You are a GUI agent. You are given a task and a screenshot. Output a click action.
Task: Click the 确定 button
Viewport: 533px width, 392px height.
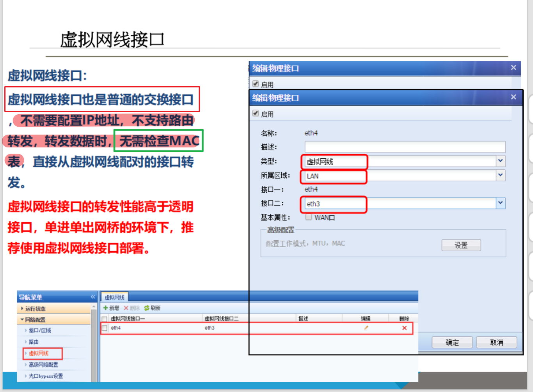452,342
